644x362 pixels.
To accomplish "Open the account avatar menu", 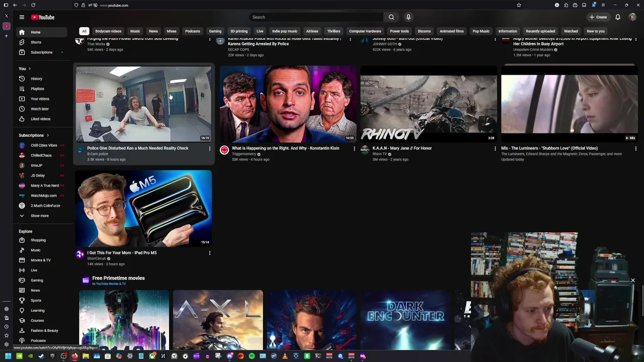I will point(632,17).
